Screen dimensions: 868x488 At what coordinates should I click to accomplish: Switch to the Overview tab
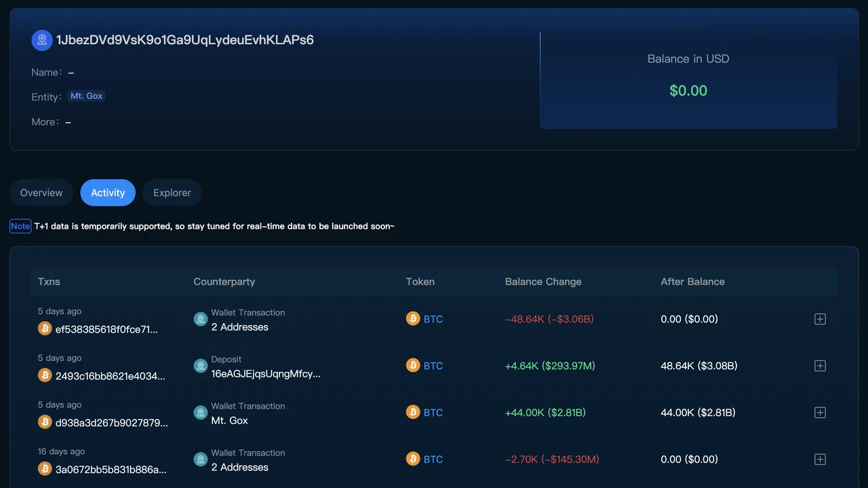[41, 193]
